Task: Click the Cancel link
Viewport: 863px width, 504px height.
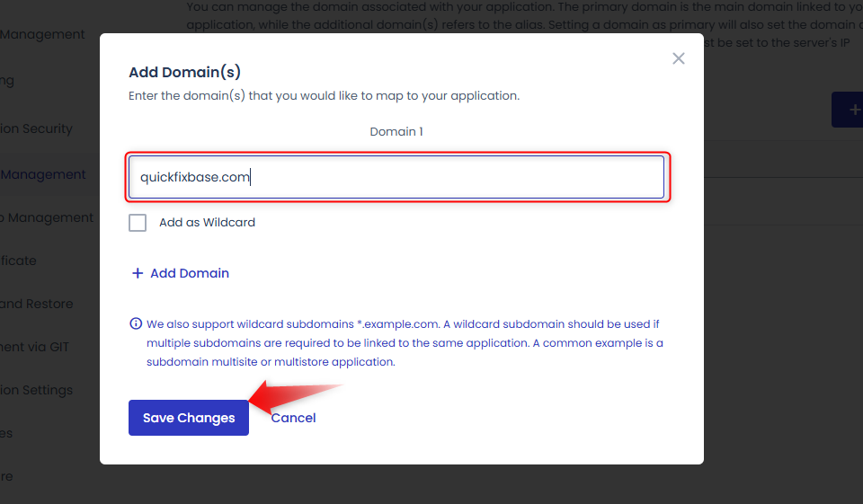Action: pyautogui.click(x=293, y=418)
